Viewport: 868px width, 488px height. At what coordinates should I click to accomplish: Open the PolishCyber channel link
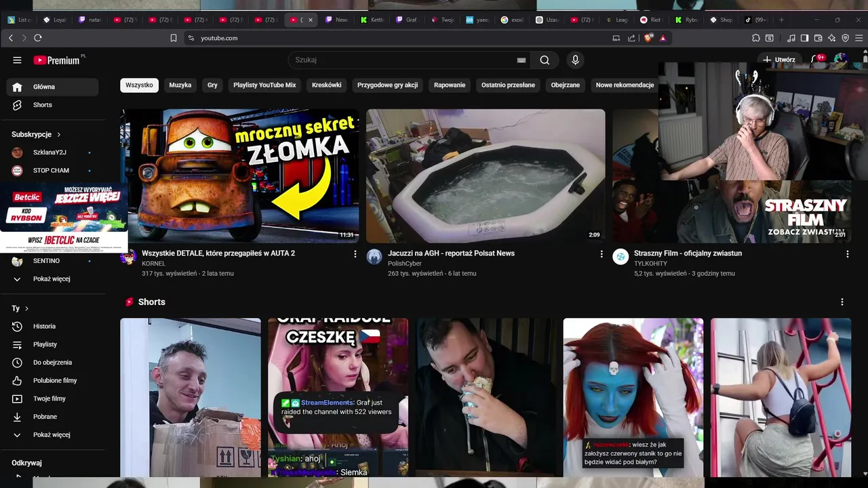coord(405,264)
